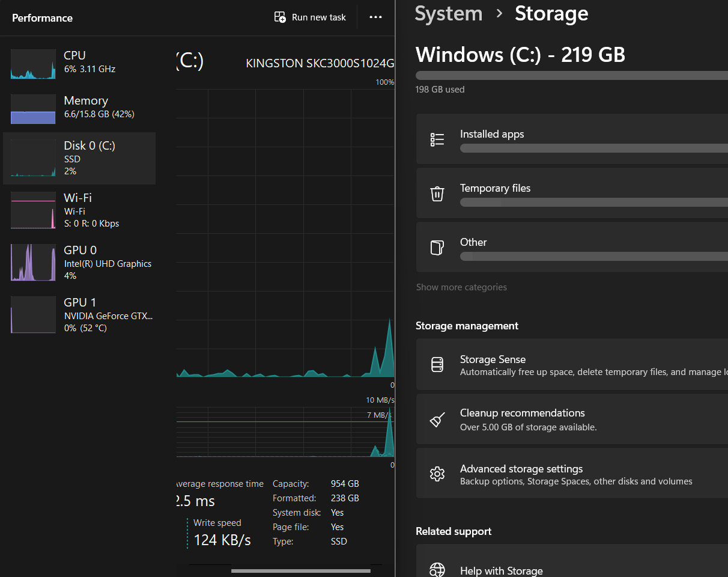
Task: Open Storage Sense settings
Action: click(572, 364)
